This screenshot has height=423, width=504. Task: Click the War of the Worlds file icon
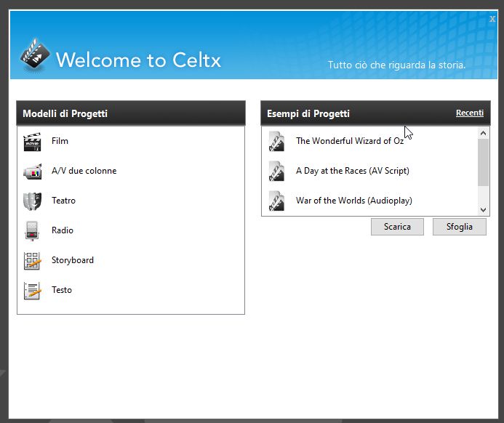[x=276, y=201]
